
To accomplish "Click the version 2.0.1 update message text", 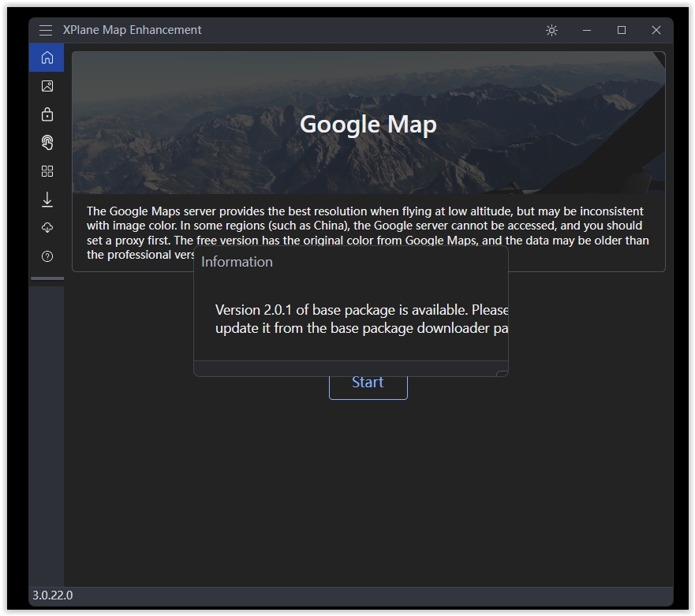I will tap(361, 319).
